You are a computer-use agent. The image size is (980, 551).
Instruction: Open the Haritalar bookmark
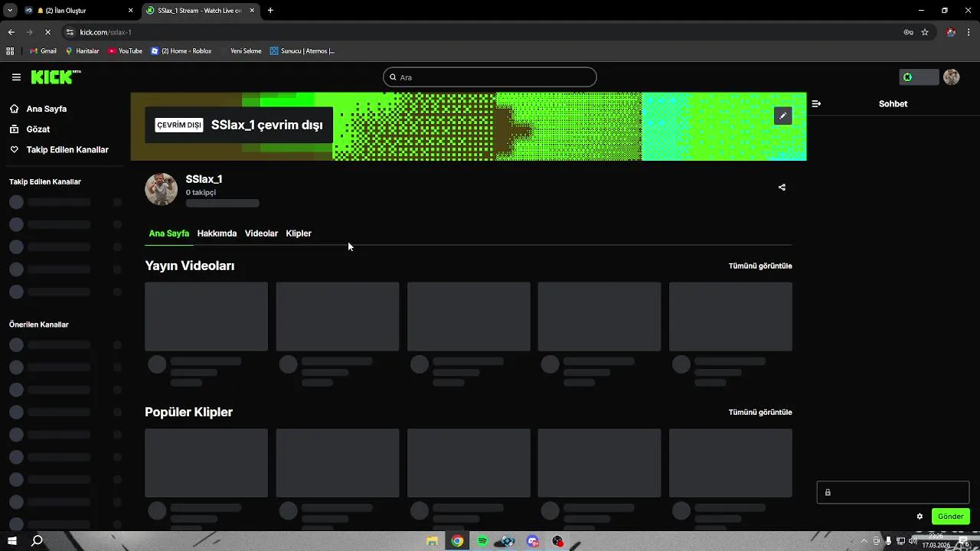82,51
